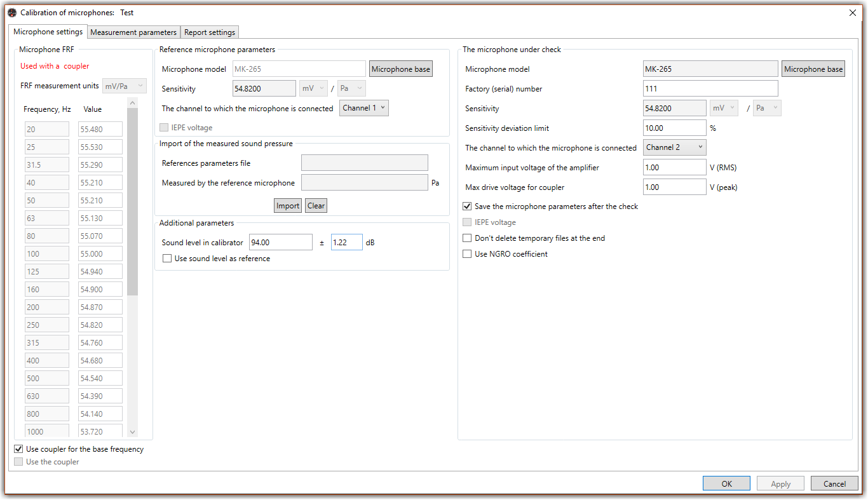Open Microphone base for the microphone under check
This screenshot has width=868, height=500.
(813, 69)
